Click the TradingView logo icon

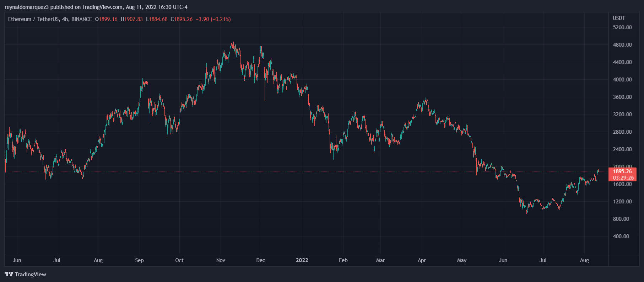[x=9, y=274]
